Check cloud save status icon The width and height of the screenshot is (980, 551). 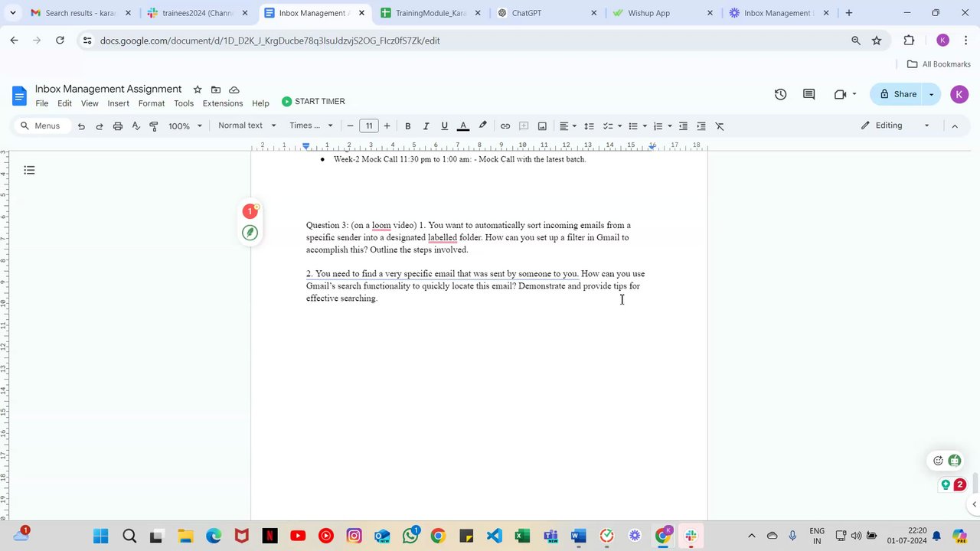pyautogui.click(x=234, y=90)
